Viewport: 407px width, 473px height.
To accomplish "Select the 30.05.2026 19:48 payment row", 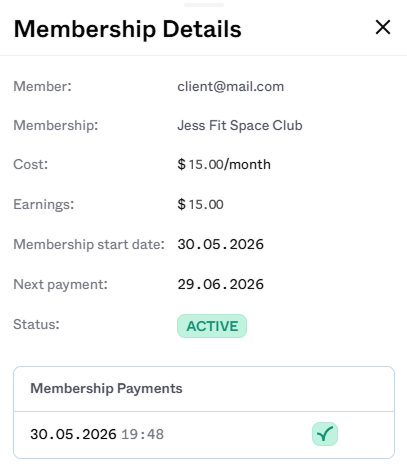I will tap(204, 434).
